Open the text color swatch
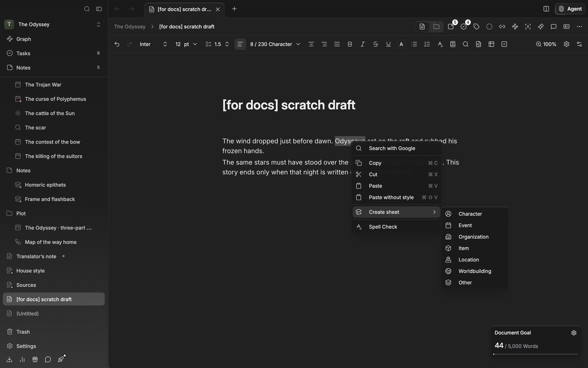The image size is (588, 368). [401, 44]
